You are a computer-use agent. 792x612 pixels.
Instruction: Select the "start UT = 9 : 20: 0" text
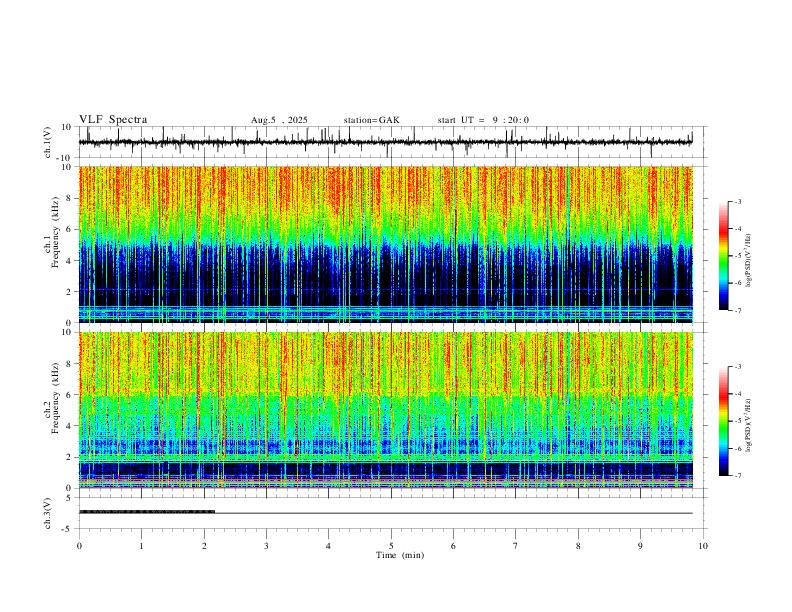tap(483, 120)
